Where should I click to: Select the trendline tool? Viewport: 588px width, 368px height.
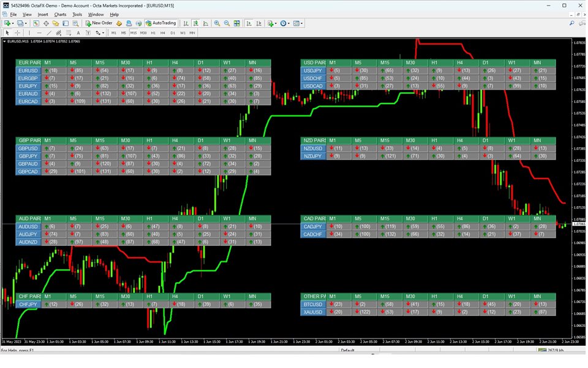49,33
